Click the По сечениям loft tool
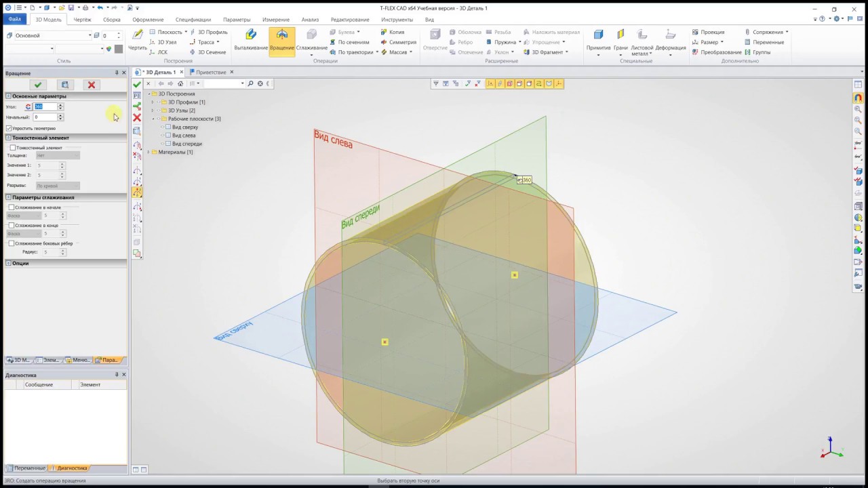Viewport: 868px width, 488px height. coord(349,42)
